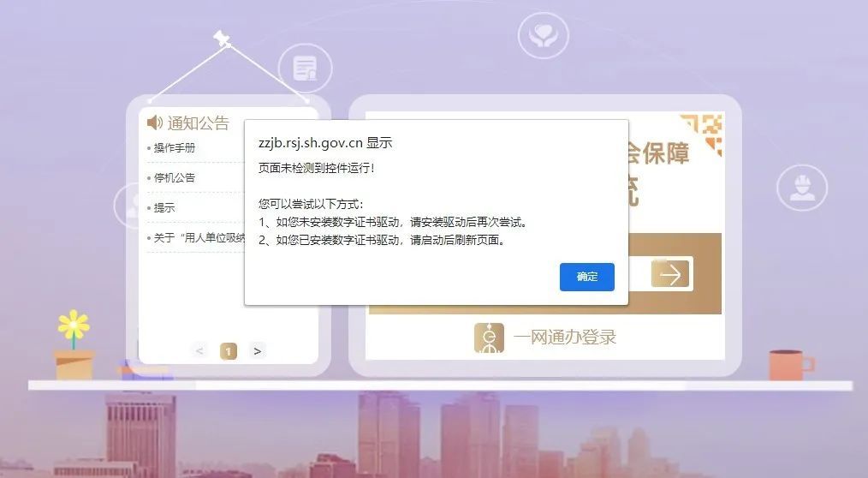Go to previous notice page arrow

[199, 350]
